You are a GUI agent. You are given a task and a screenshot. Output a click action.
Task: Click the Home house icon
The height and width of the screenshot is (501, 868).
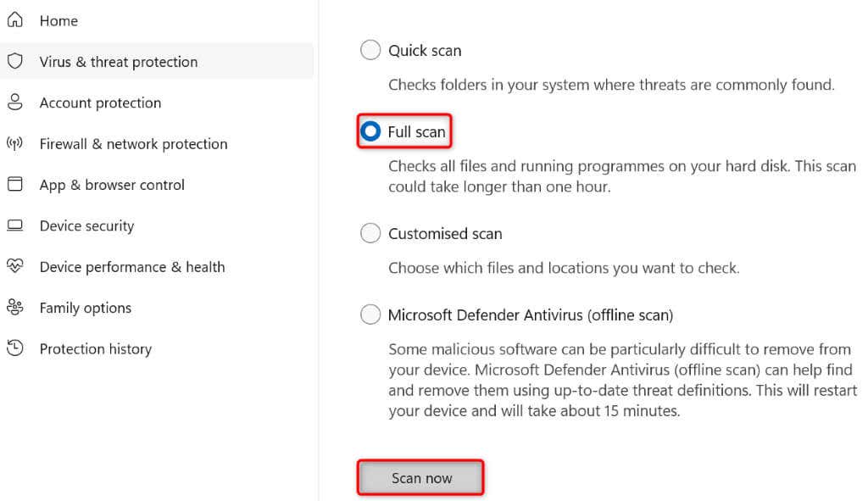[x=14, y=20]
